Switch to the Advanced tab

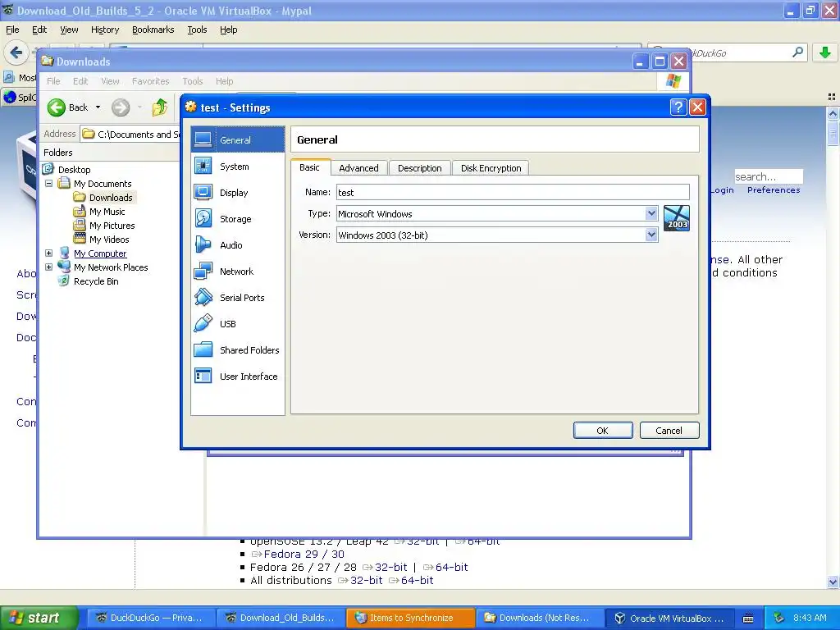click(x=359, y=168)
